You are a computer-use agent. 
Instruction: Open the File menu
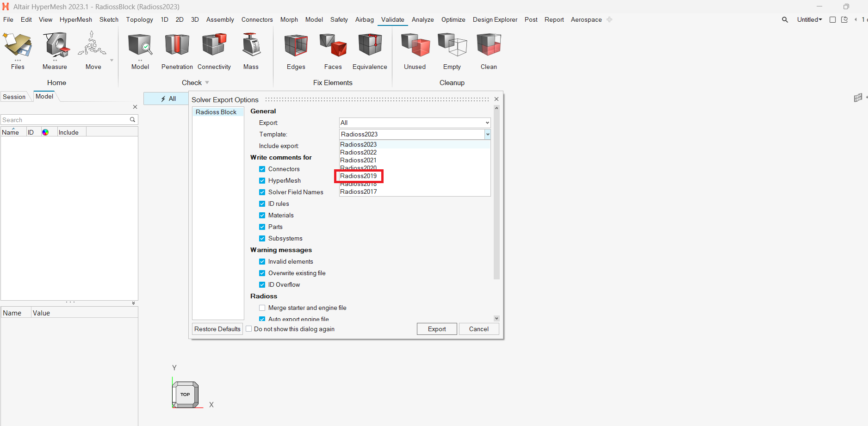[8, 19]
